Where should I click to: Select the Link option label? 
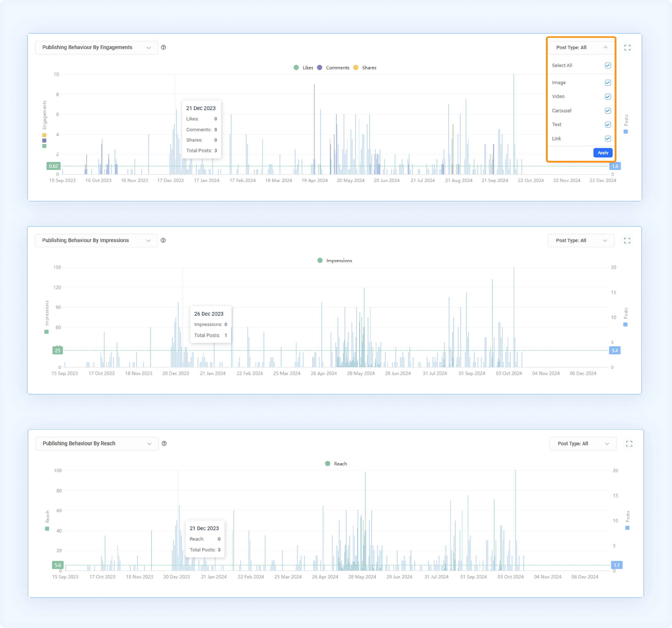click(x=556, y=139)
